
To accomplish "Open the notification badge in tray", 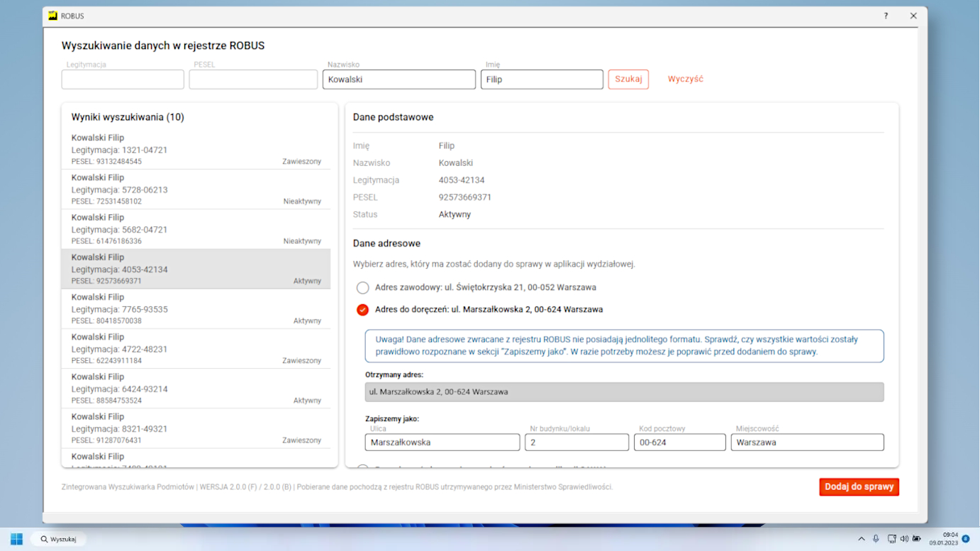I will pyautogui.click(x=966, y=539).
